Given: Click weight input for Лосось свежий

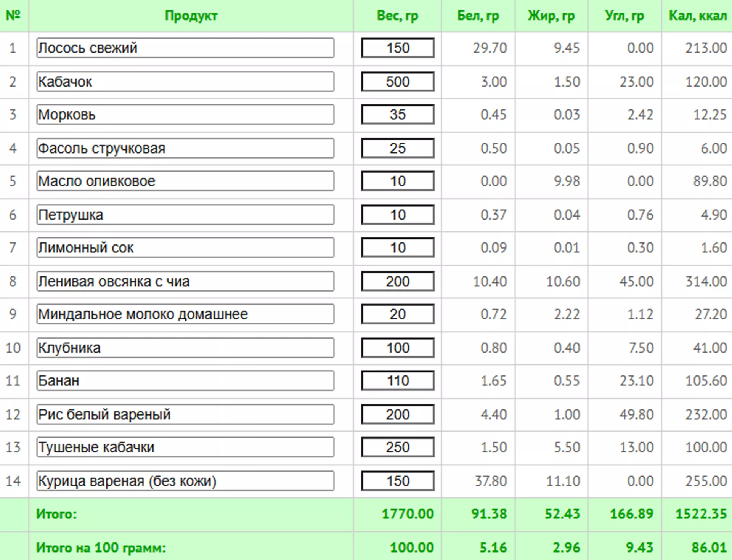Looking at the screenshot, I should 398,48.
